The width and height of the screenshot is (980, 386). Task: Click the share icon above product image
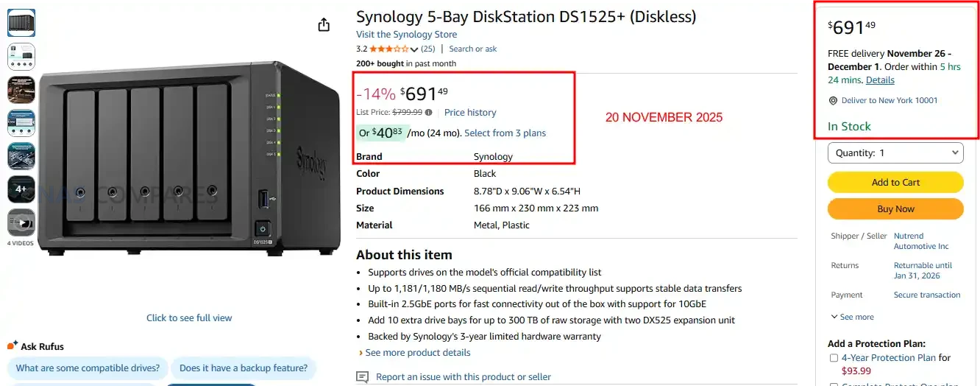tap(324, 25)
